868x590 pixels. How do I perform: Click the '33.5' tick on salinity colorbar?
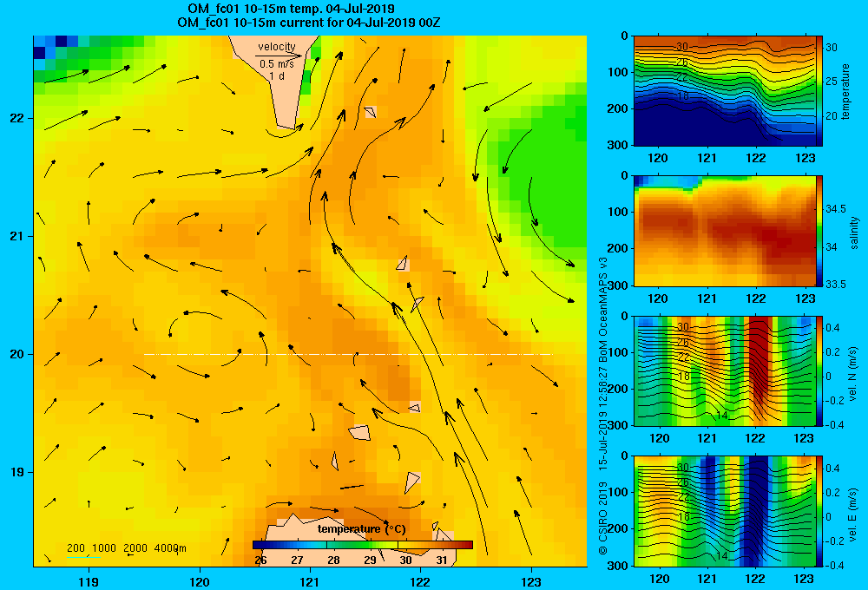pyautogui.click(x=836, y=284)
